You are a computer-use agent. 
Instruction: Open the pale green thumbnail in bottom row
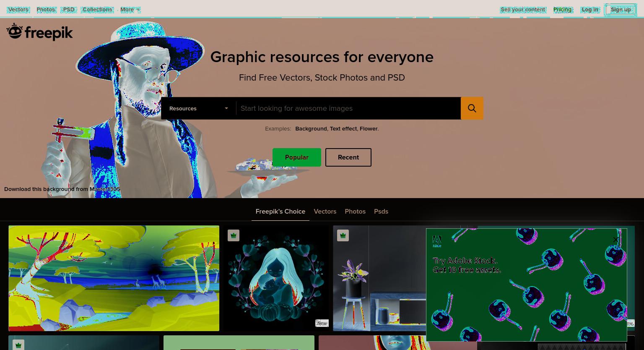click(239, 342)
